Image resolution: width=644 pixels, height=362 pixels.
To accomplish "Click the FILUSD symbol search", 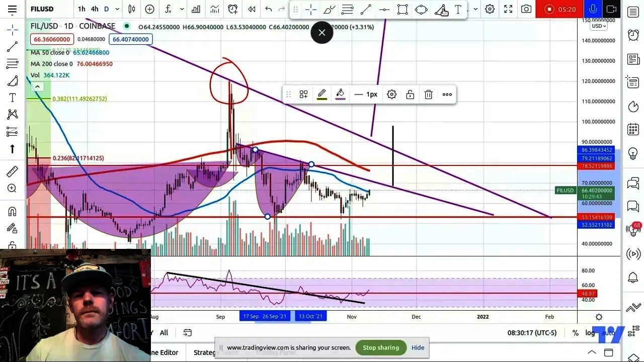I will coord(42,9).
